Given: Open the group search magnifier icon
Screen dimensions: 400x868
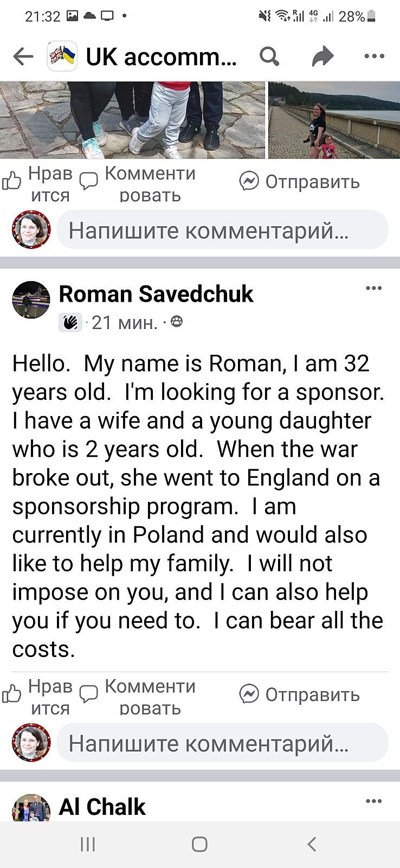Looking at the screenshot, I should click(269, 56).
